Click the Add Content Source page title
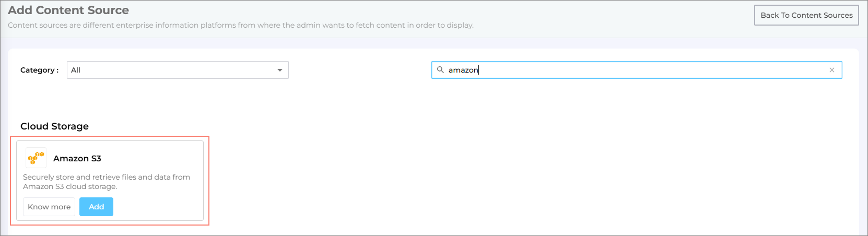This screenshot has width=868, height=236. (68, 10)
